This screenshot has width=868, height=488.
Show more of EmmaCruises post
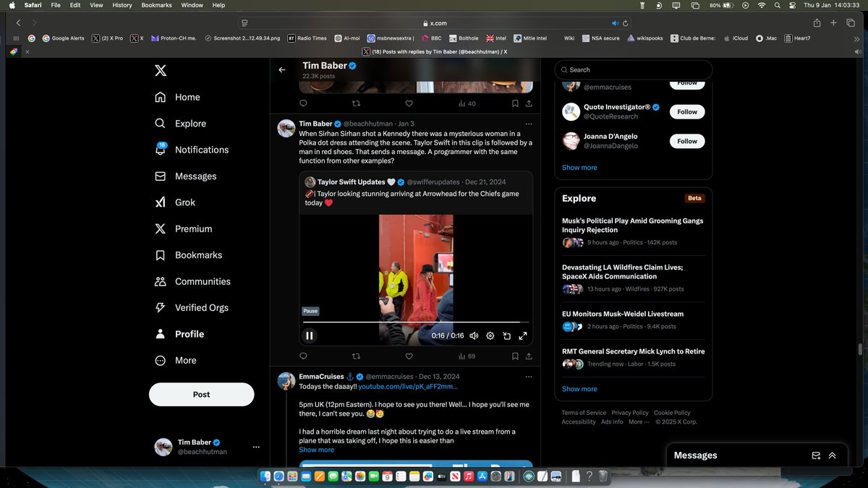317,450
